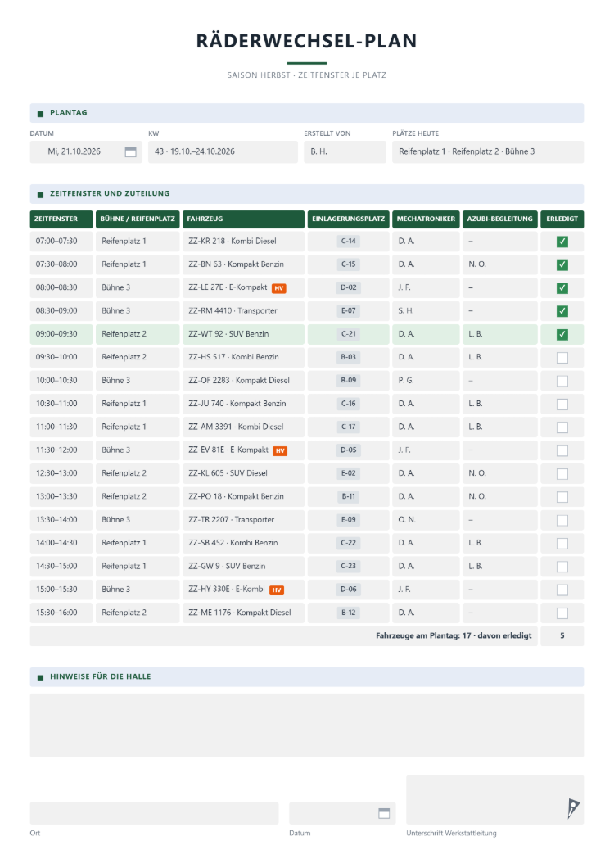Viewport: 614px width, 868px height.
Task: Check Erledigt for 14:30–15:00 slot
Action: click(x=562, y=567)
